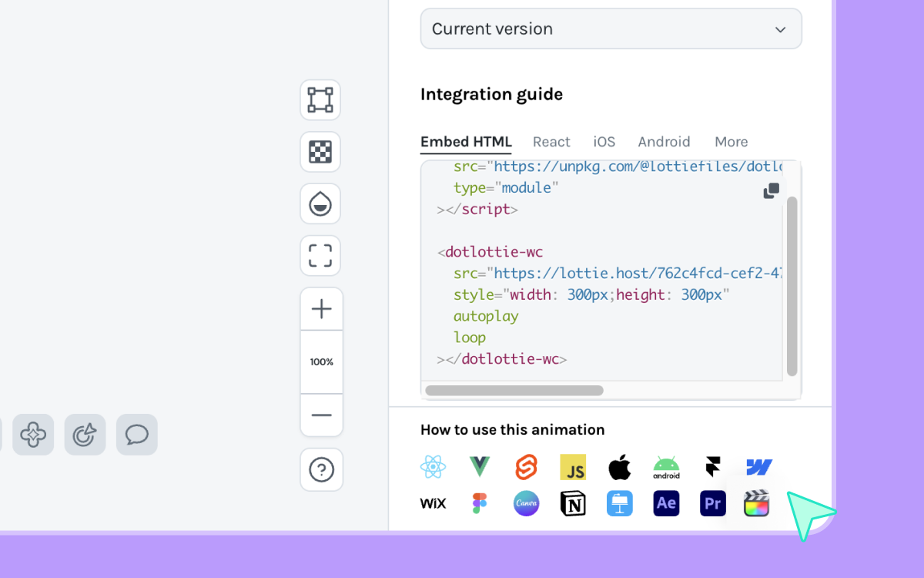Click the code box horizontal scrollbar

coord(514,391)
